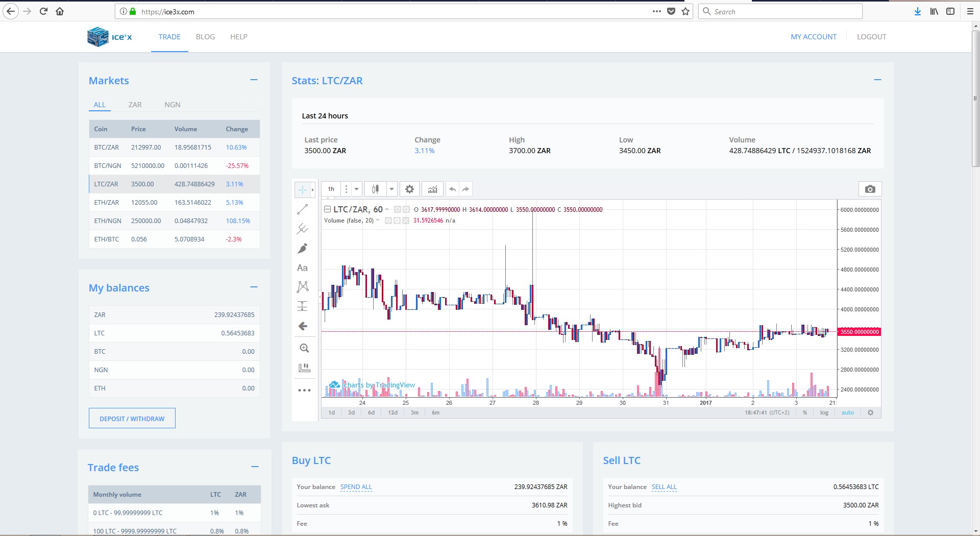Collapse the Stats LTC/ZAR panel

(878, 80)
